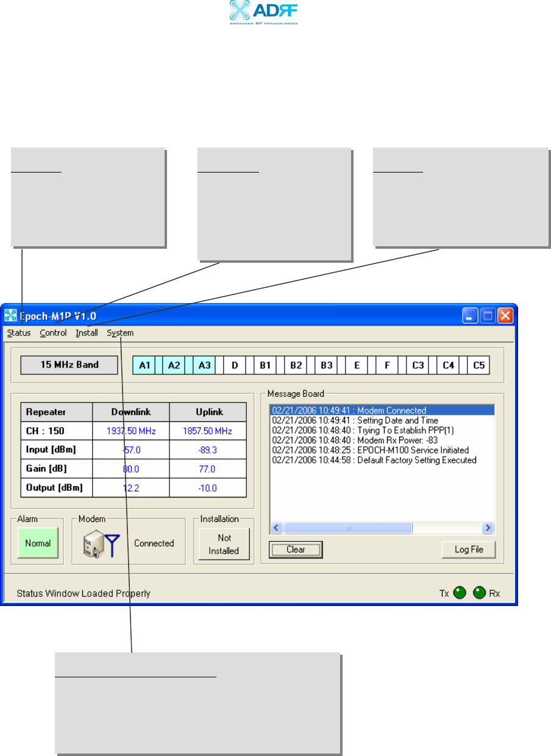Click the green Normal alarm button
The image size is (551, 756).
point(38,543)
